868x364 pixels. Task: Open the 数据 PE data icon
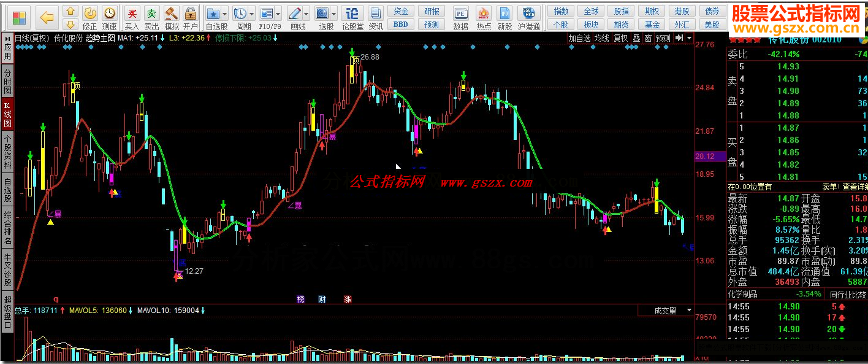coord(461,17)
